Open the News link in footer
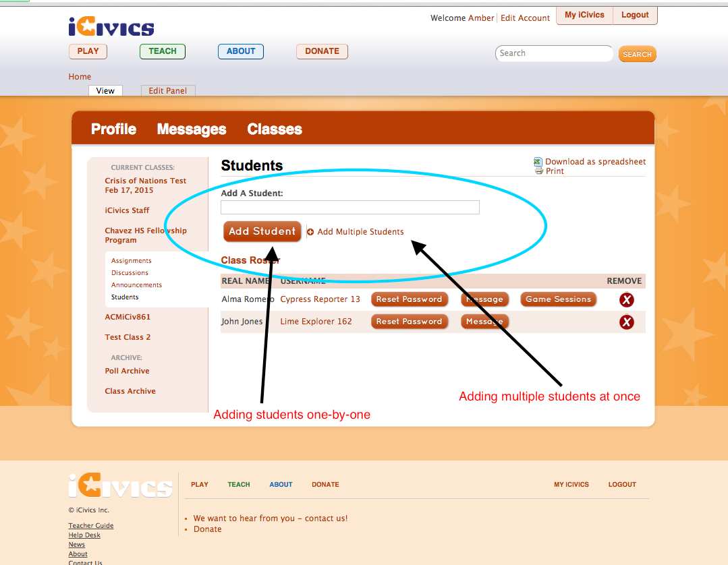This screenshot has height=565, width=728. pyautogui.click(x=77, y=545)
